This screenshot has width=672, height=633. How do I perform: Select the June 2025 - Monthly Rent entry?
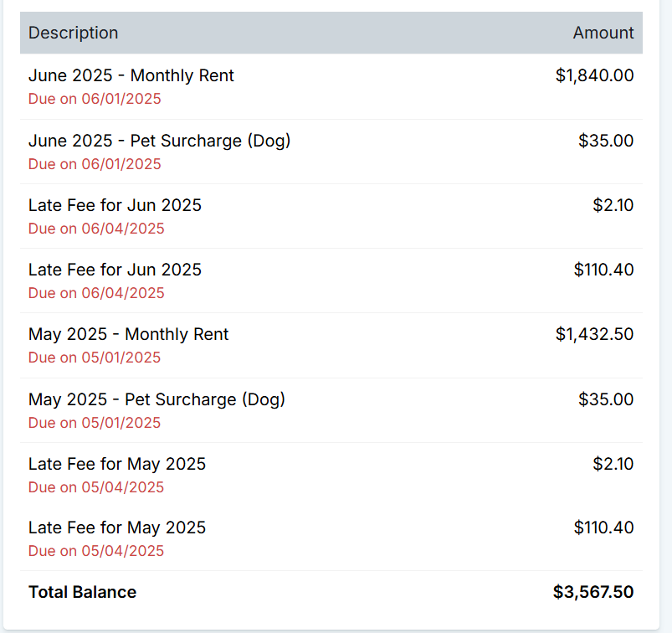[131, 75]
